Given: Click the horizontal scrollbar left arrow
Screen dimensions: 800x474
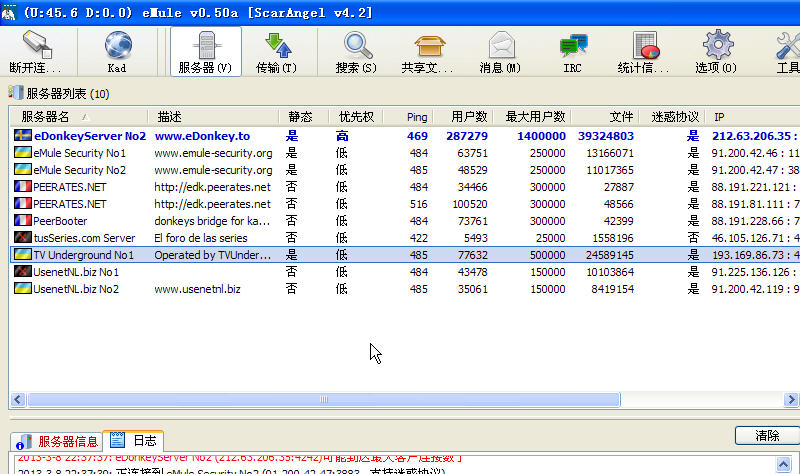Looking at the screenshot, I should (x=18, y=399).
